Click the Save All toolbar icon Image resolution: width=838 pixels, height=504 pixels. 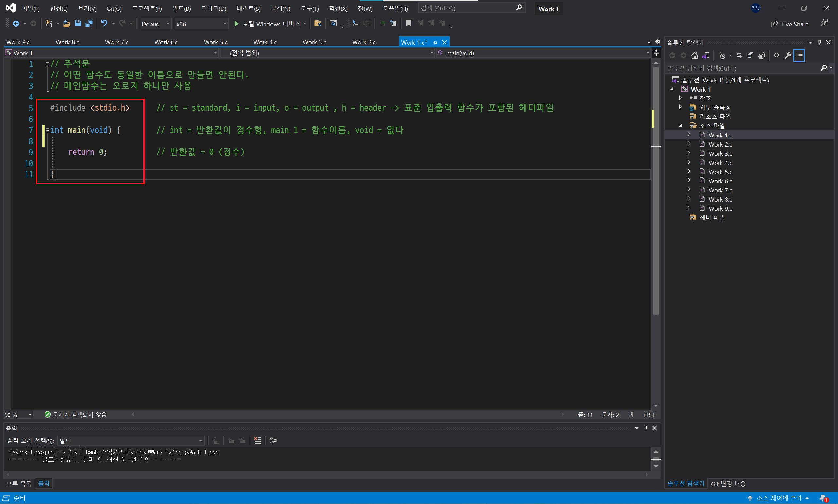point(89,24)
